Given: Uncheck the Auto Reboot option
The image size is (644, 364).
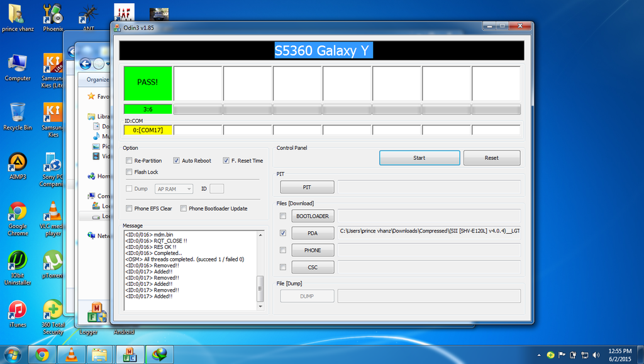Looking at the screenshot, I should pyautogui.click(x=177, y=161).
